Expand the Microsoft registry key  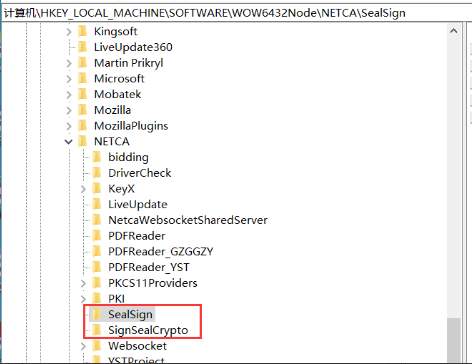pos(69,79)
